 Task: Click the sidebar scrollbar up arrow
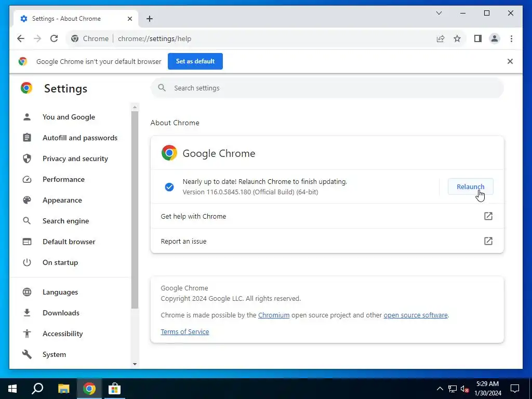pos(135,107)
